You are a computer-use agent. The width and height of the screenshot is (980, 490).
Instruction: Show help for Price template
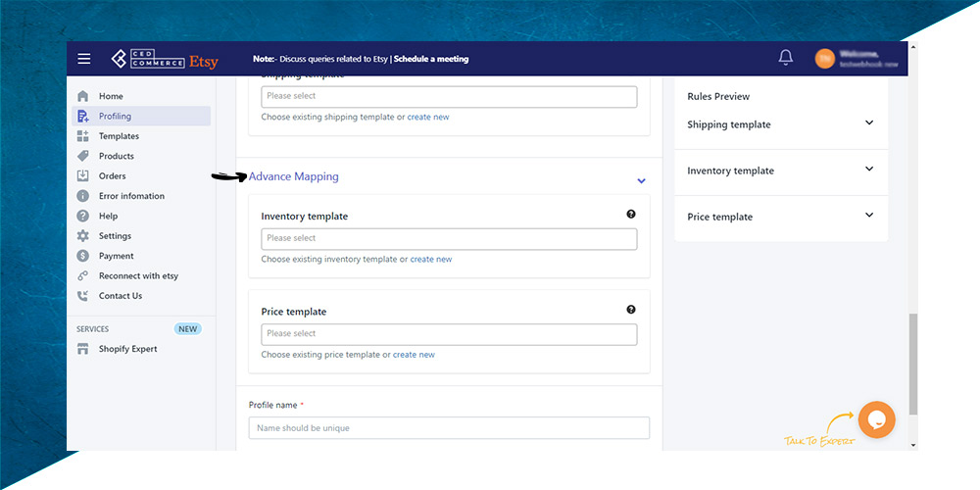630,310
